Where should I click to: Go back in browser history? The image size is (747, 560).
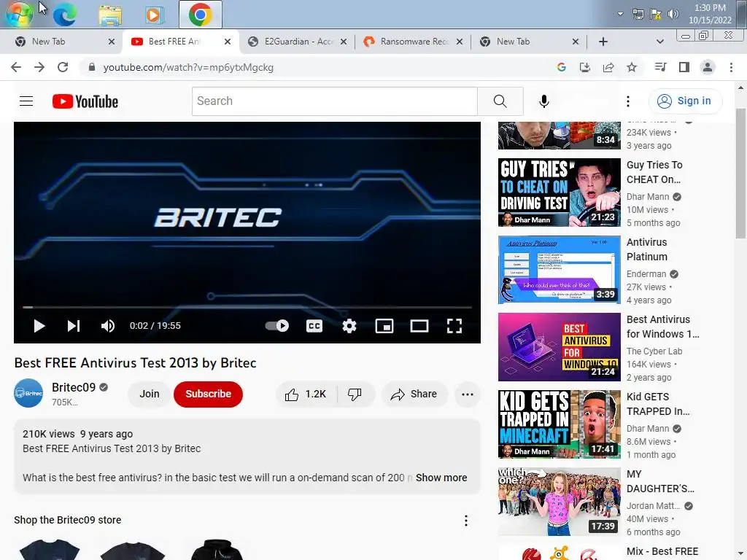click(x=16, y=67)
